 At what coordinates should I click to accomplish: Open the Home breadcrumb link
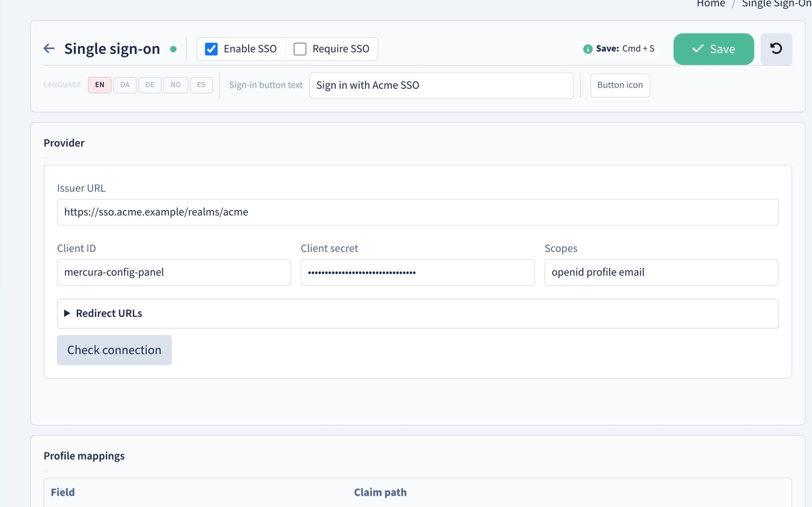710,4
